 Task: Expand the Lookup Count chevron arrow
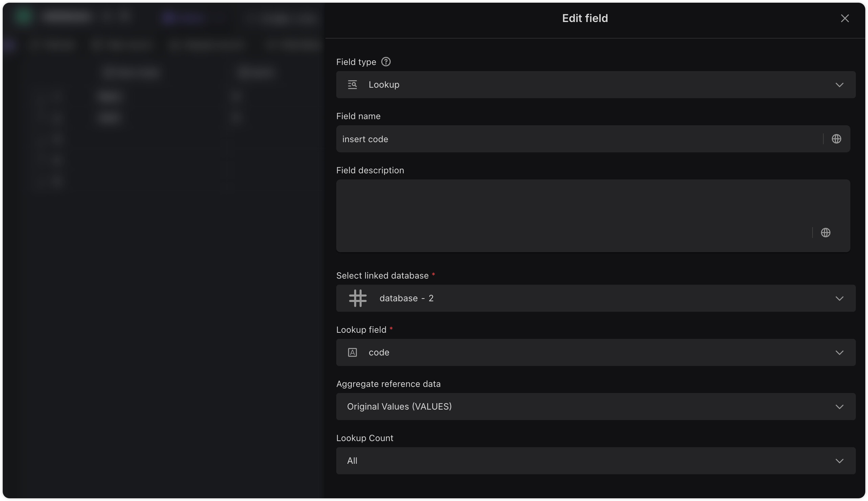point(839,461)
